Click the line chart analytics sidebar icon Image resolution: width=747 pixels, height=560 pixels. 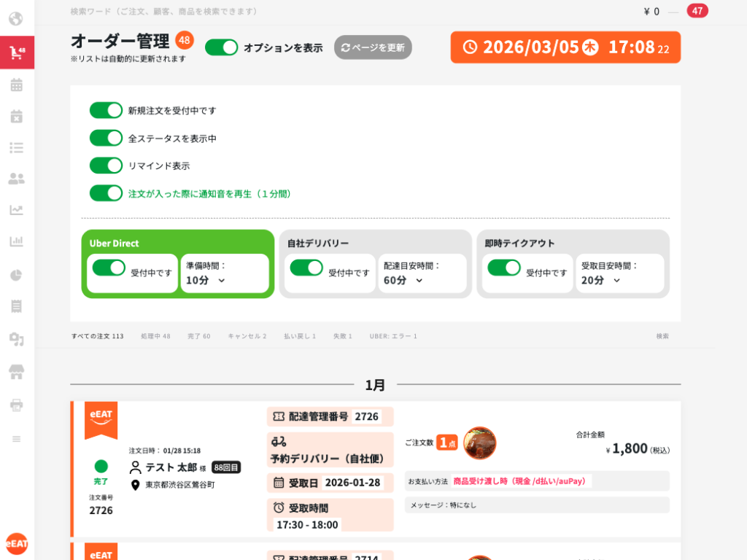[x=16, y=210]
